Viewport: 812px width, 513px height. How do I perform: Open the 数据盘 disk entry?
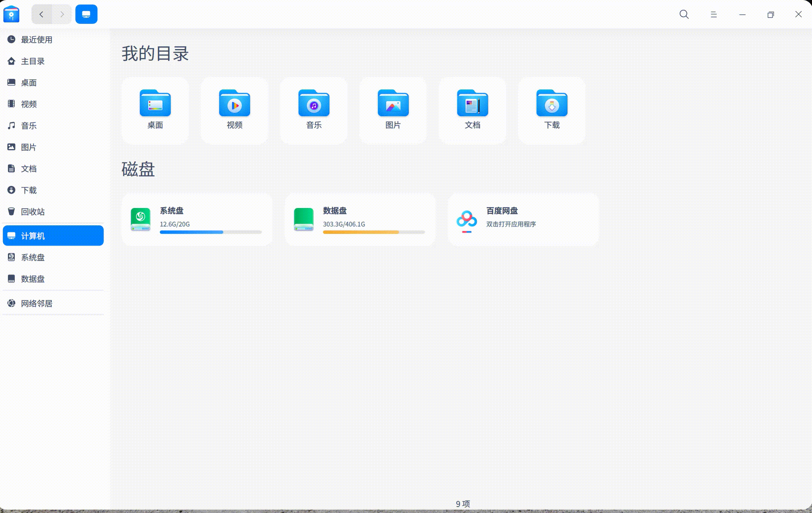click(x=360, y=219)
